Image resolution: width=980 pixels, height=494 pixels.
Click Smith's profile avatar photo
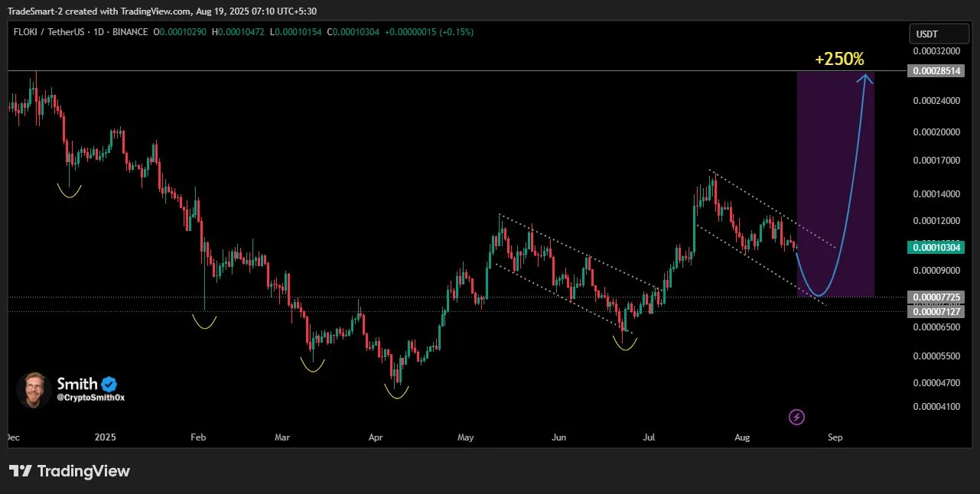34,390
